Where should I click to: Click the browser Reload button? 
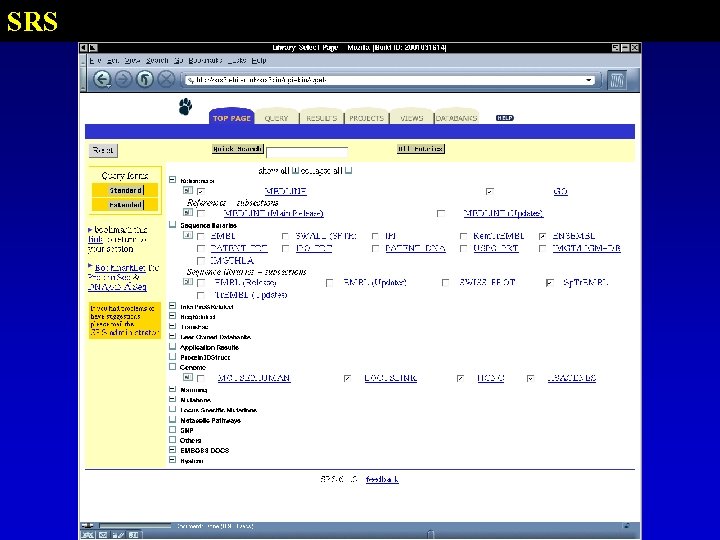[145, 79]
